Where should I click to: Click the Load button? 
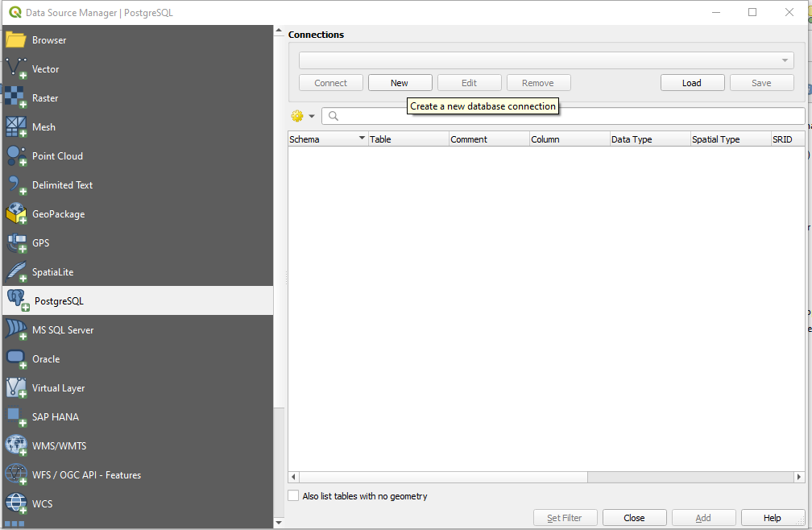(x=691, y=82)
